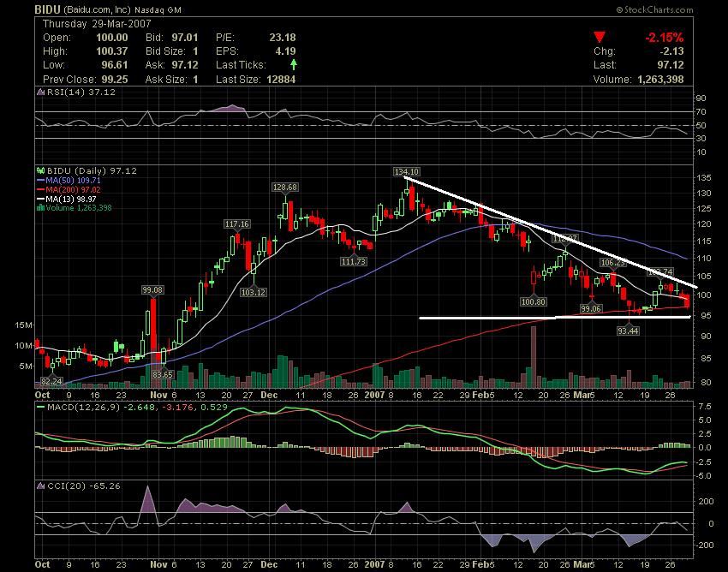Click the 'Bid Size:' label
Viewport: 728px width, 572px height.
(x=165, y=51)
